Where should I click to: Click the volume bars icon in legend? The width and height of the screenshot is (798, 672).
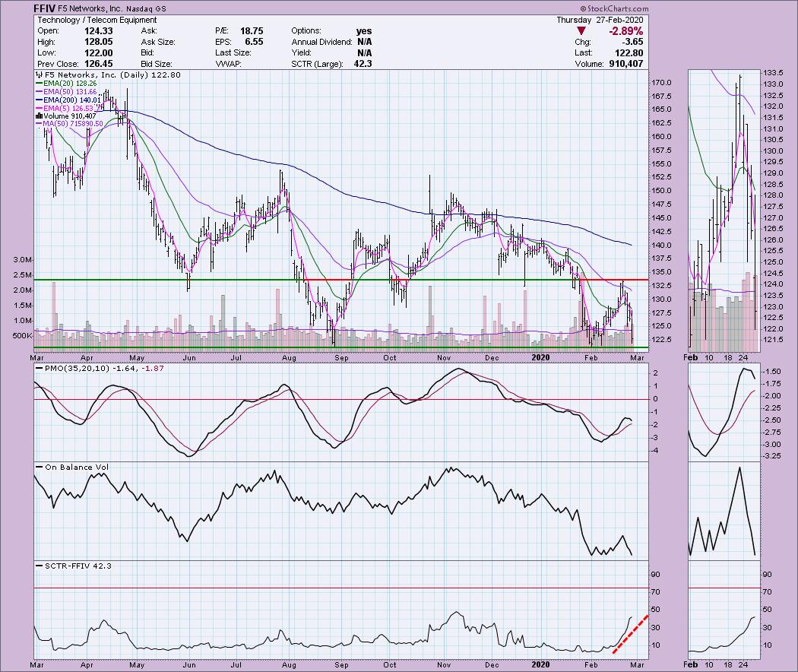click(x=40, y=116)
